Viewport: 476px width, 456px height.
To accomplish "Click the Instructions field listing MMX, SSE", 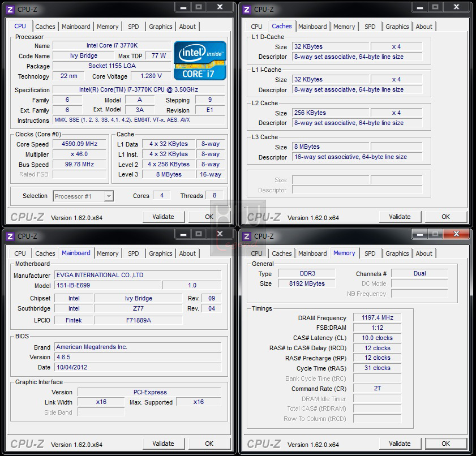I will [139, 120].
